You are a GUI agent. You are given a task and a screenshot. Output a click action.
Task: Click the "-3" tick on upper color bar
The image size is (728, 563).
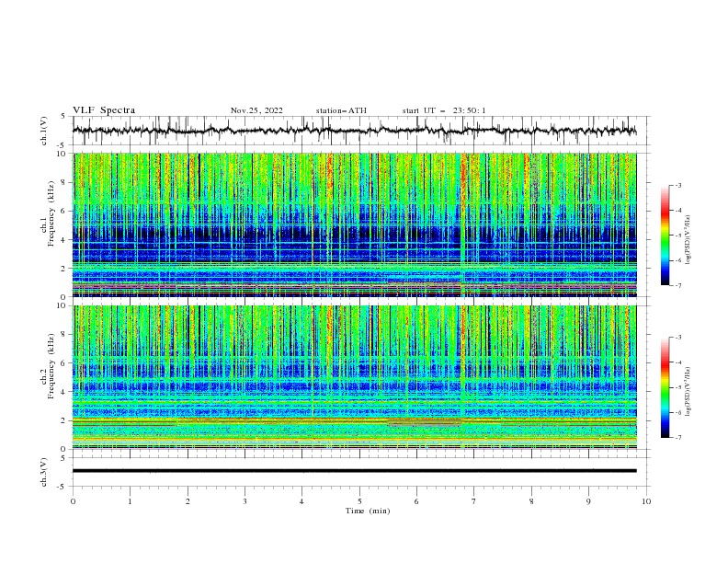pos(678,185)
